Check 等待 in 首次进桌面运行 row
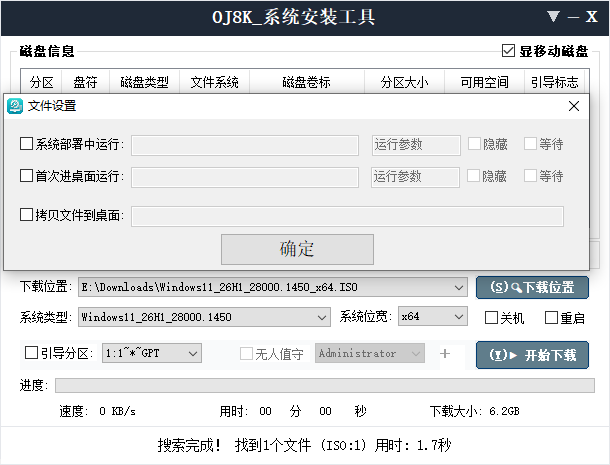 coord(530,175)
